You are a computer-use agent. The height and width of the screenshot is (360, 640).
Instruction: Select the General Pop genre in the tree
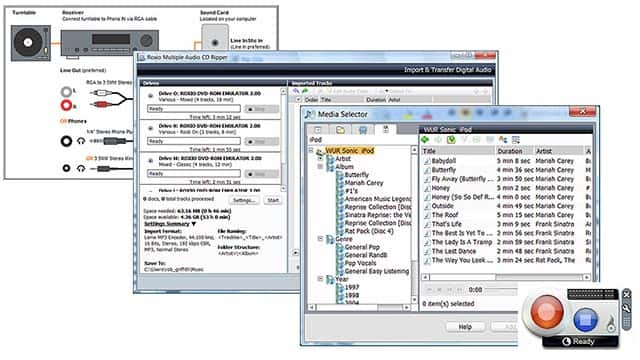click(362, 247)
